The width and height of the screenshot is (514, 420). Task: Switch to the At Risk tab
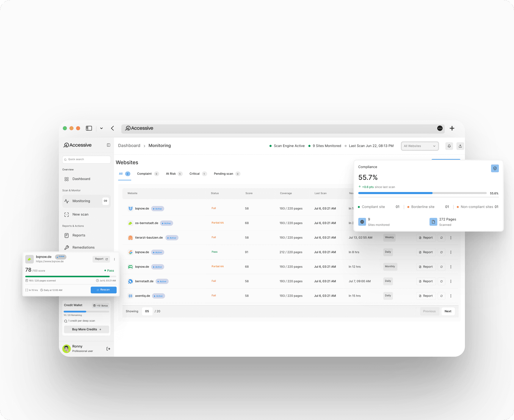[174, 174]
